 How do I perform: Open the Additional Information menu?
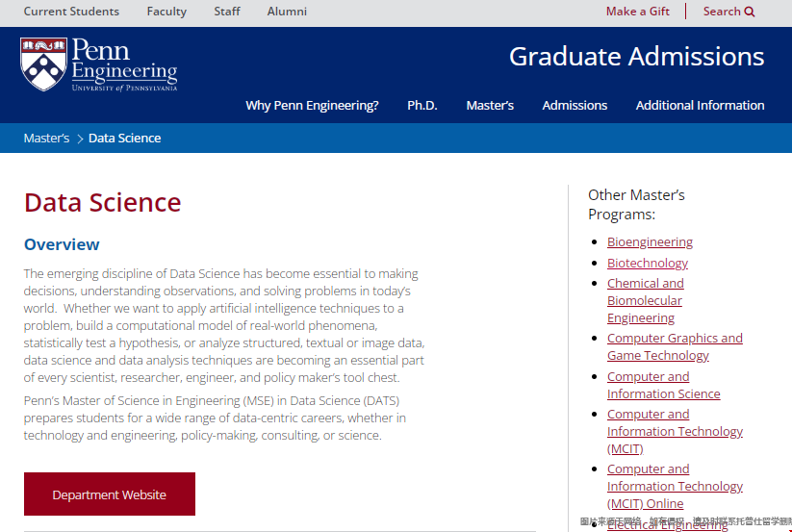(x=700, y=105)
